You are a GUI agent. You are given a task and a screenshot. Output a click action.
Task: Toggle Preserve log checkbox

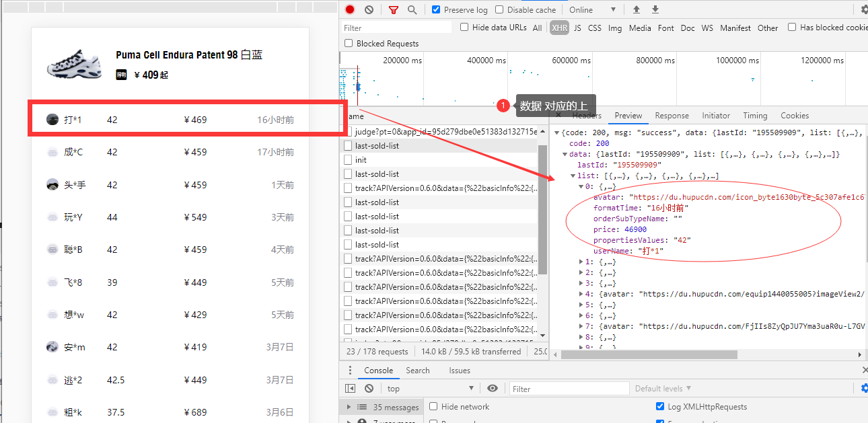436,9
